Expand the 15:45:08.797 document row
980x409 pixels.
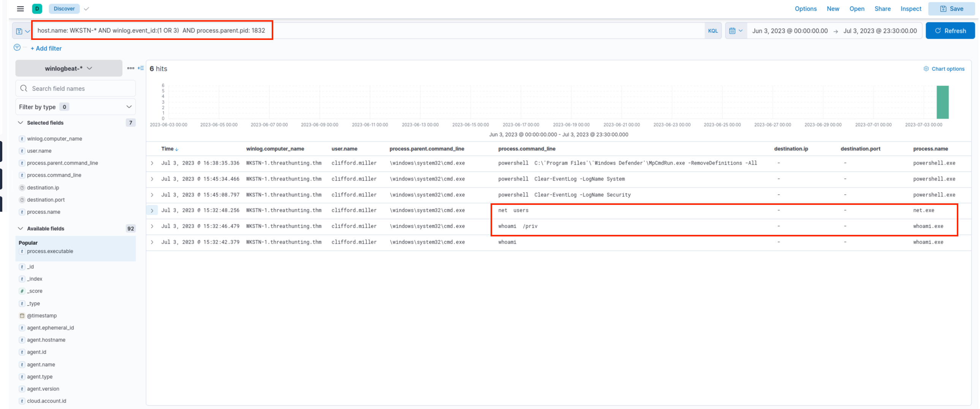point(152,195)
